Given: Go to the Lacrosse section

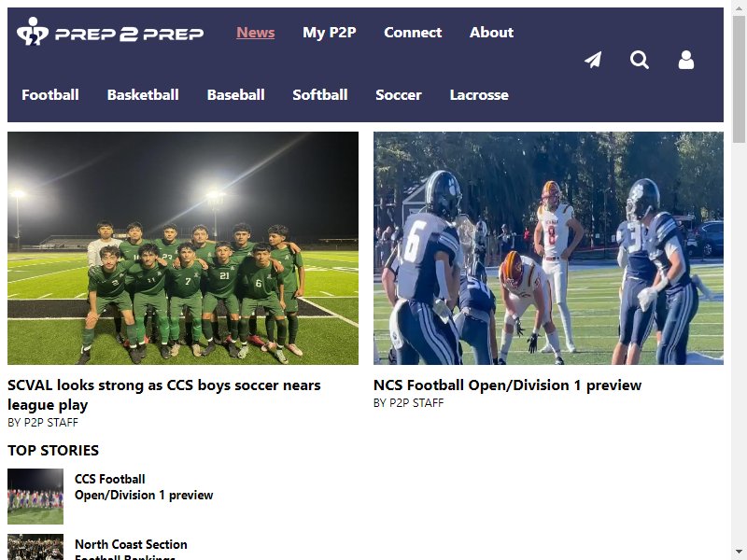Looking at the screenshot, I should point(479,95).
